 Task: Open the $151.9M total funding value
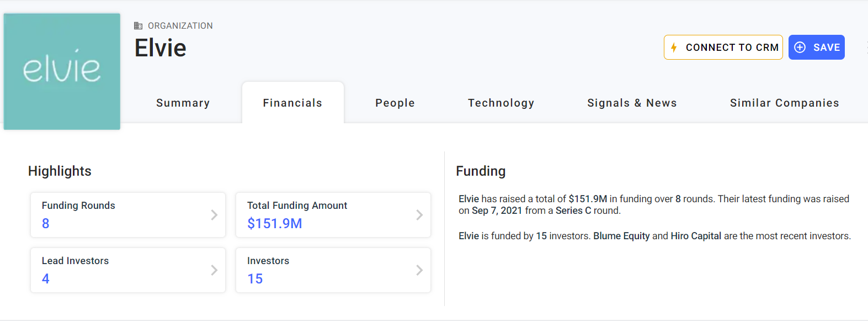tap(275, 223)
